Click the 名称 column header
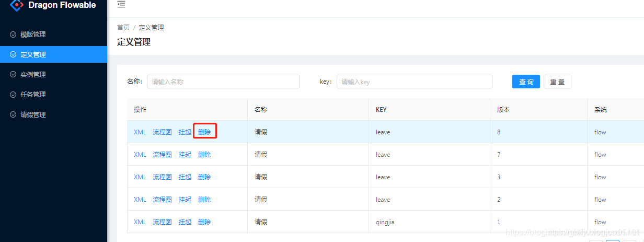The width and height of the screenshot is (644, 242). [308, 110]
